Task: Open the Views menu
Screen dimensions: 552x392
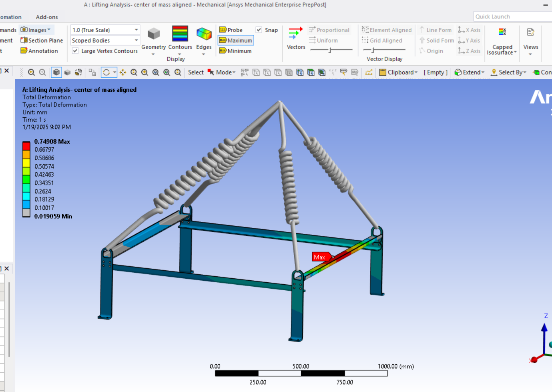Action: tap(530, 41)
